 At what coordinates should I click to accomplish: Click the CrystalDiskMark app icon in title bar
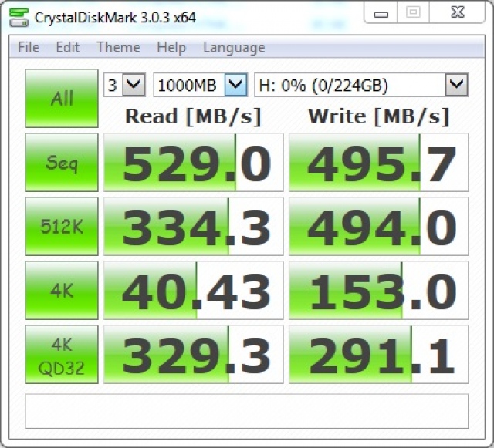coord(19,18)
